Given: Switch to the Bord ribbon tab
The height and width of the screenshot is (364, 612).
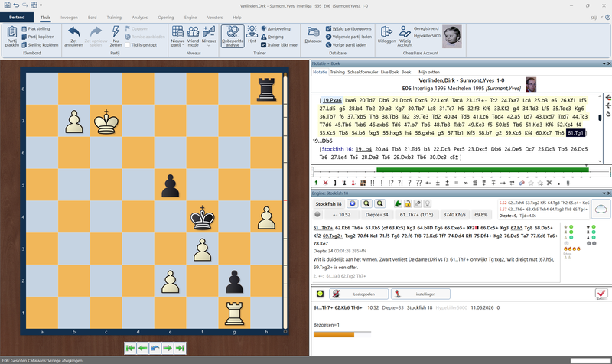Looking at the screenshot, I should [x=92, y=18].
